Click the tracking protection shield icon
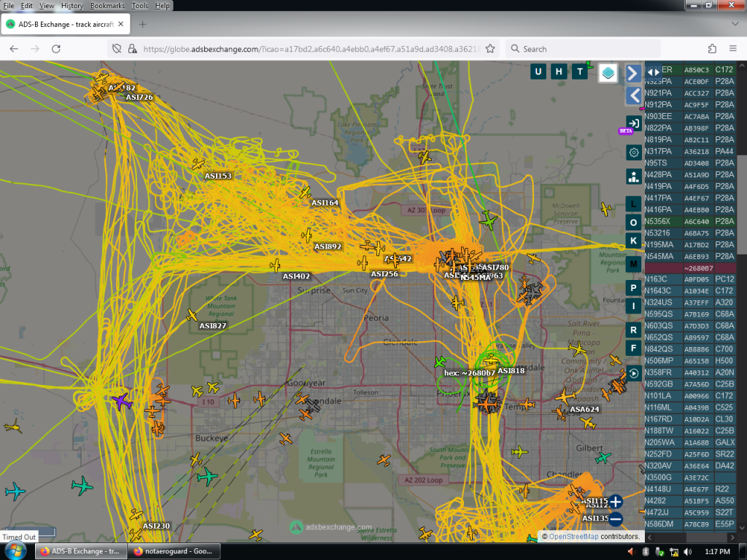Screen dimensions: 747x560 (x=117, y=49)
